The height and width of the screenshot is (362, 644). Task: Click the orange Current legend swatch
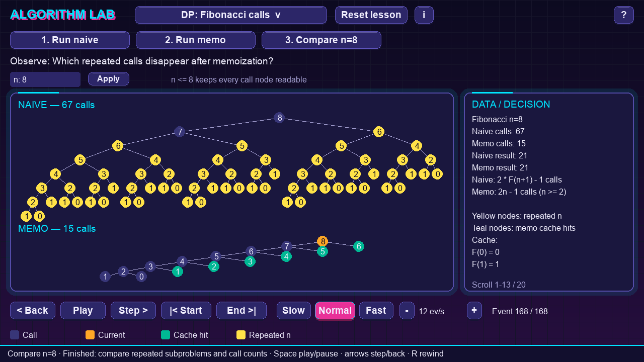[90, 335]
